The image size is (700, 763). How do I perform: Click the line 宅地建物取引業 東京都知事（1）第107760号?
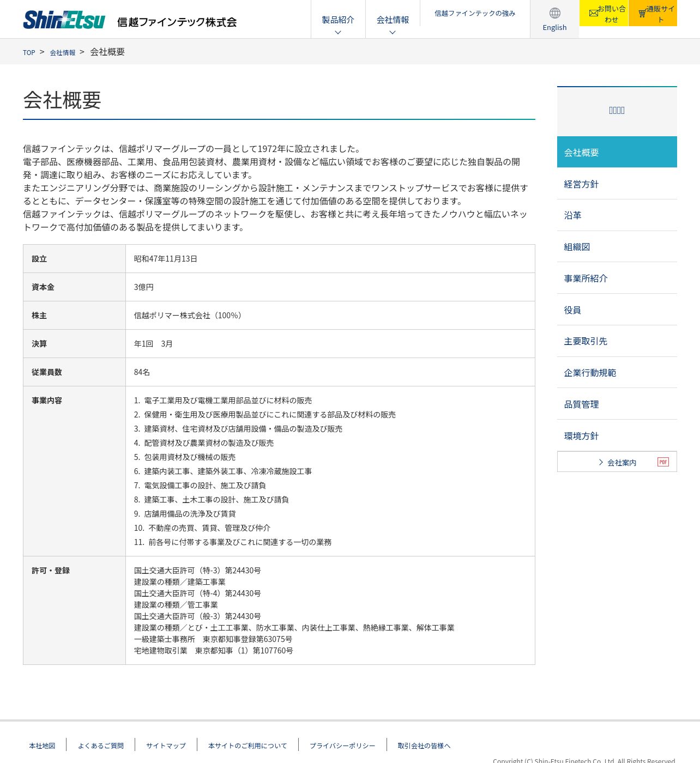click(x=214, y=651)
